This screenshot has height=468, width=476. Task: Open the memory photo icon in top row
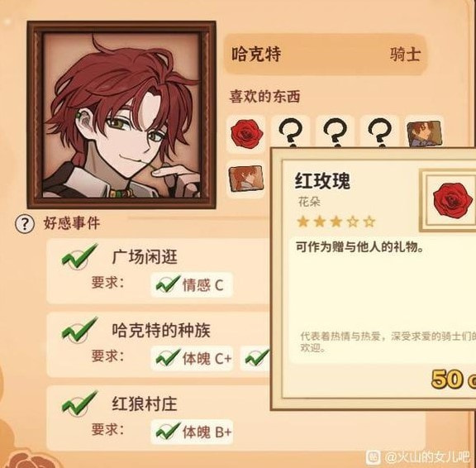click(424, 131)
